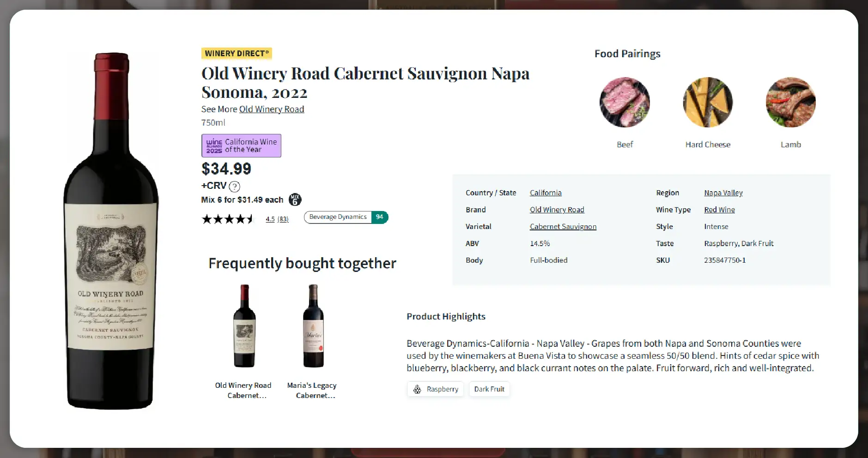The width and height of the screenshot is (868, 458).
Task: Expand the star rating details
Action: pyautogui.click(x=228, y=219)
